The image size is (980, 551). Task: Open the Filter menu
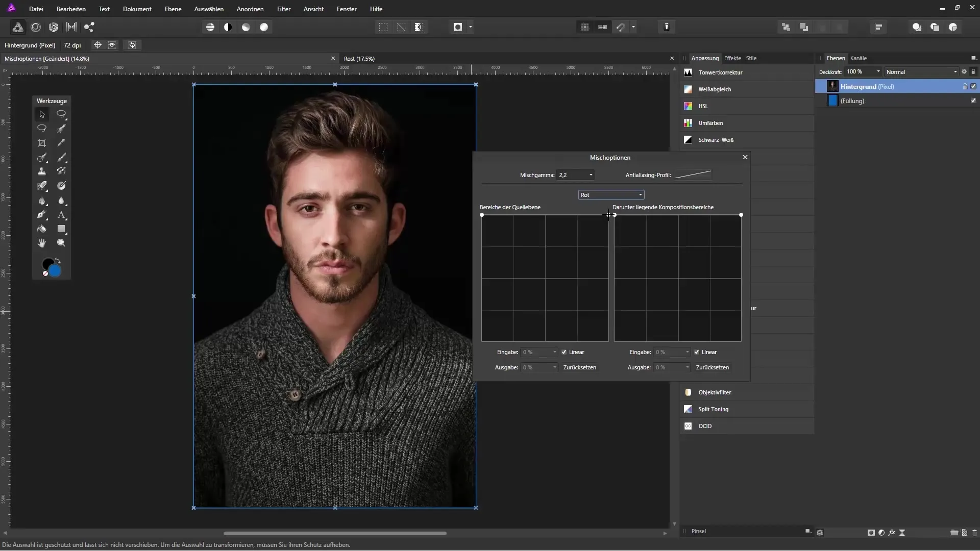284,9
